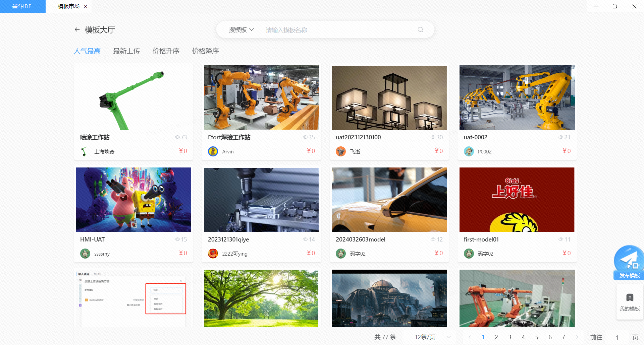Open the 喷涂工作站 template thumbnail
644x345 pixels.
133,97
